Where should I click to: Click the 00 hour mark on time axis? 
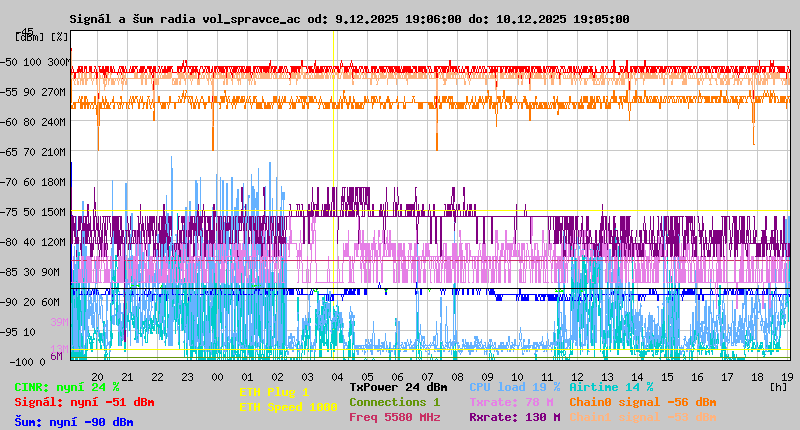[x=217, y=376]
